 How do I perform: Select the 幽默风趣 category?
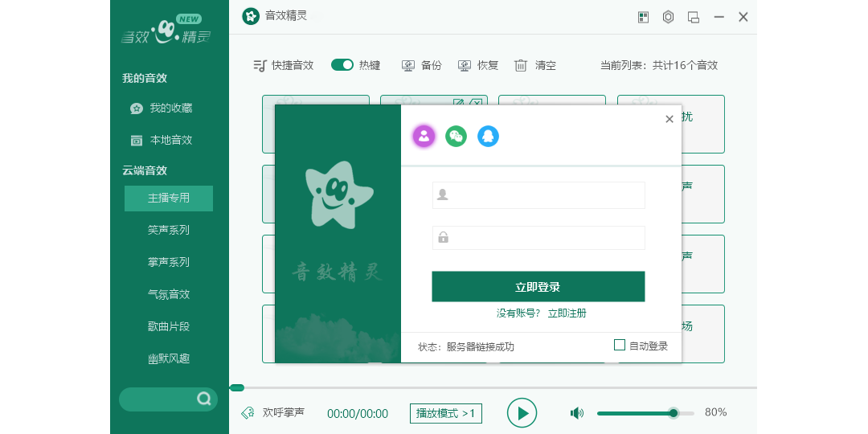(x=169, y=358)
